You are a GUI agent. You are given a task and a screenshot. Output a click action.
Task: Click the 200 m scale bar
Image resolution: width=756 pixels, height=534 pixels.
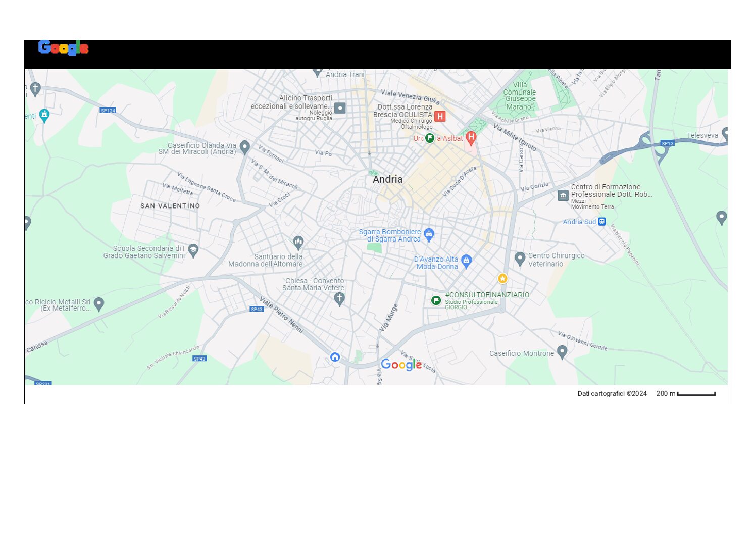pyautogui.click(x=696, y=394)
